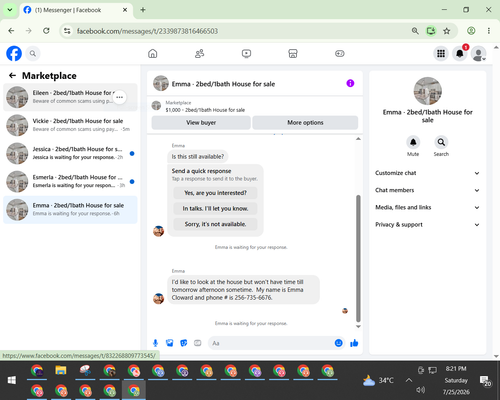The image size is (500, 400).
Task: Open the Marketplace store icon in top nav
Action: (x=293, y=53)
